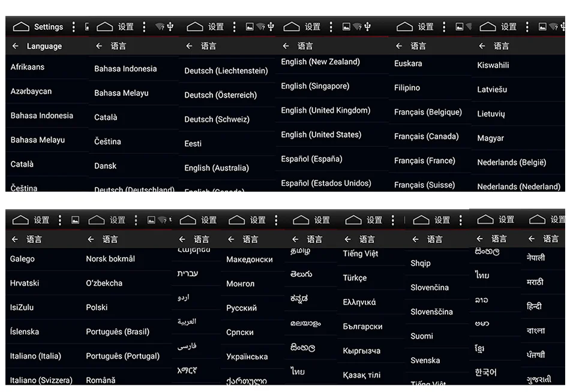Select Português (Portugal)
The height and width of the screenshot is (392, 570).
pos(123,356)
